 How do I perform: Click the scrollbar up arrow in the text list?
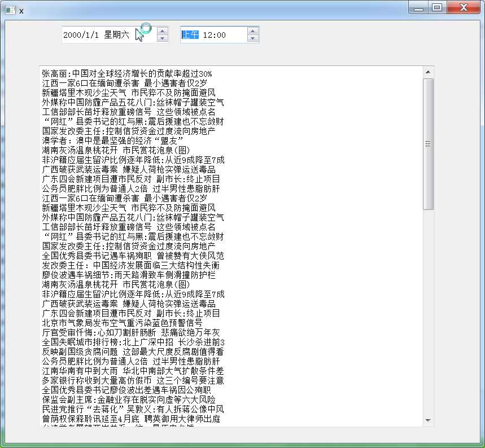tap(428, 72)
